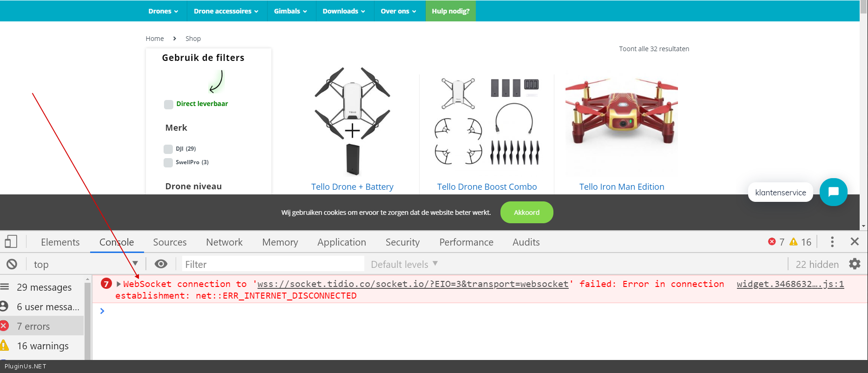Select 7 errors in console sidebar
The height and width of the screenshot is (373, 868).
click(33, 326)
